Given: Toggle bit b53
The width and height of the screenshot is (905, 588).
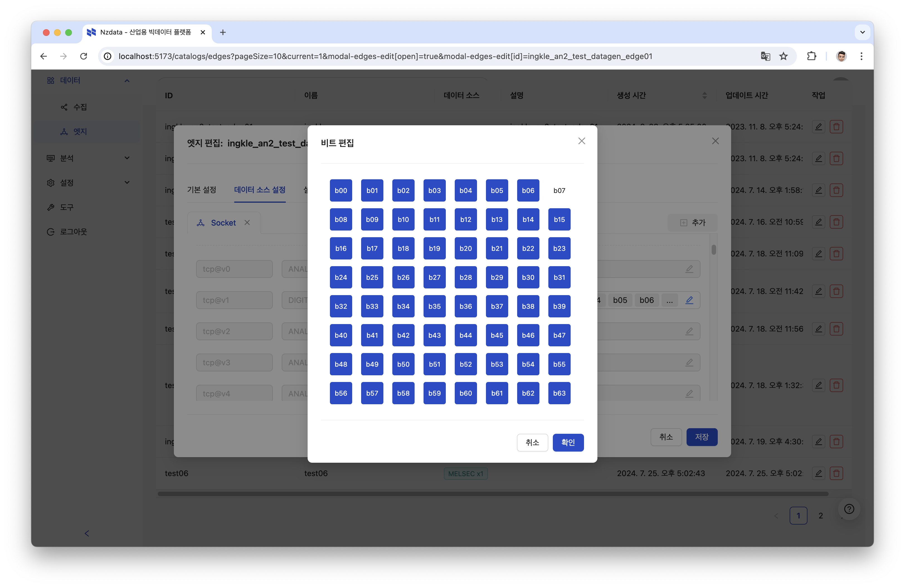Looking at the screenshot, I should [497, 364].
